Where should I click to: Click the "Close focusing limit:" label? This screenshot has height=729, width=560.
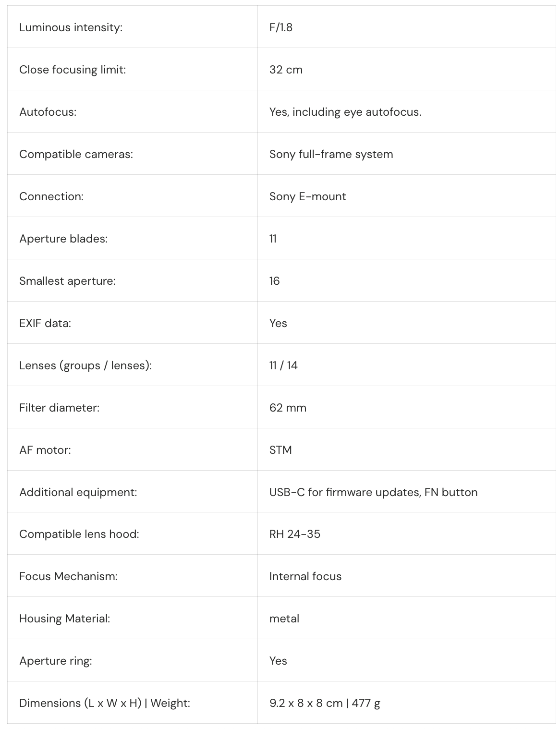73,70
